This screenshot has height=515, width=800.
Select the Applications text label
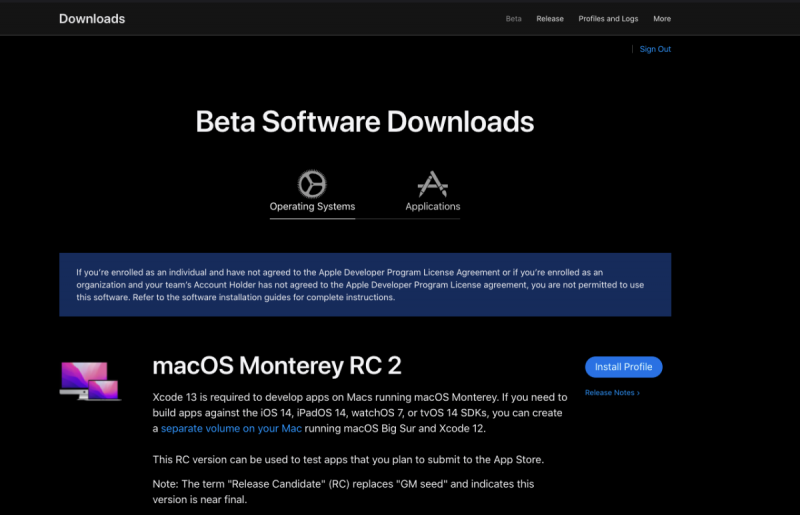[x=433, y=207]
